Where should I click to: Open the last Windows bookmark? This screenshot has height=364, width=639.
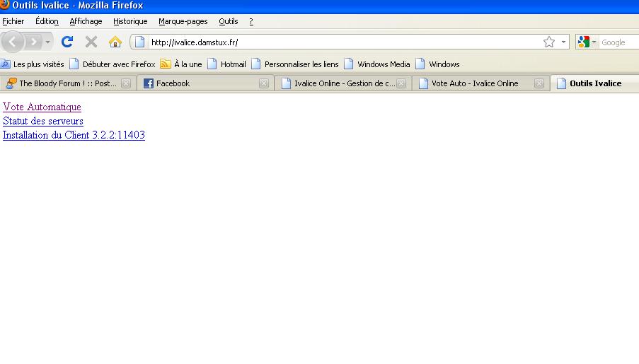coord(438,64)
